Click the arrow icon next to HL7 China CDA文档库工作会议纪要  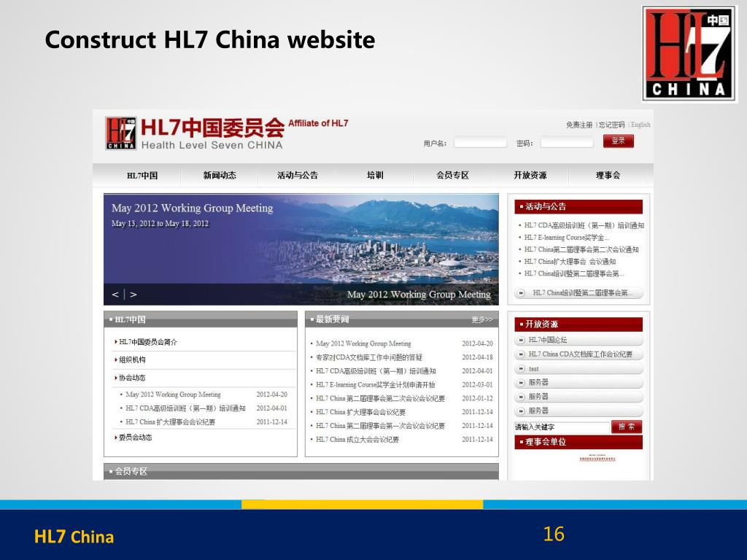(x=521, y=354)
